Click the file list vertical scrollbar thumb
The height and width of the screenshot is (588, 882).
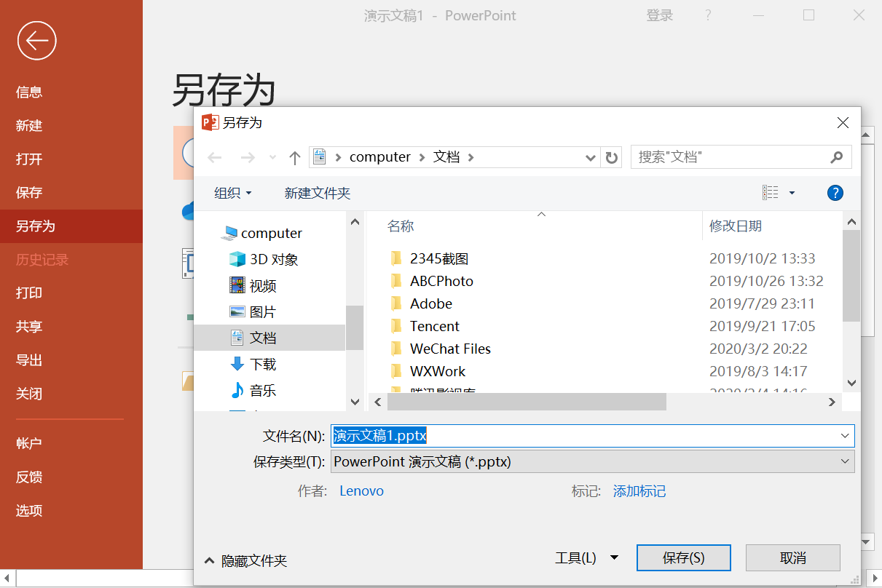(851, 275)
